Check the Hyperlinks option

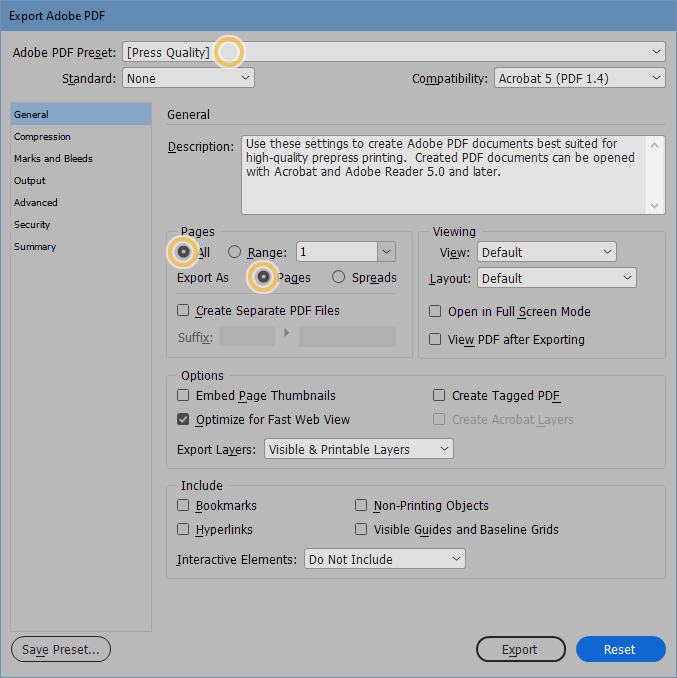point(183,529)
